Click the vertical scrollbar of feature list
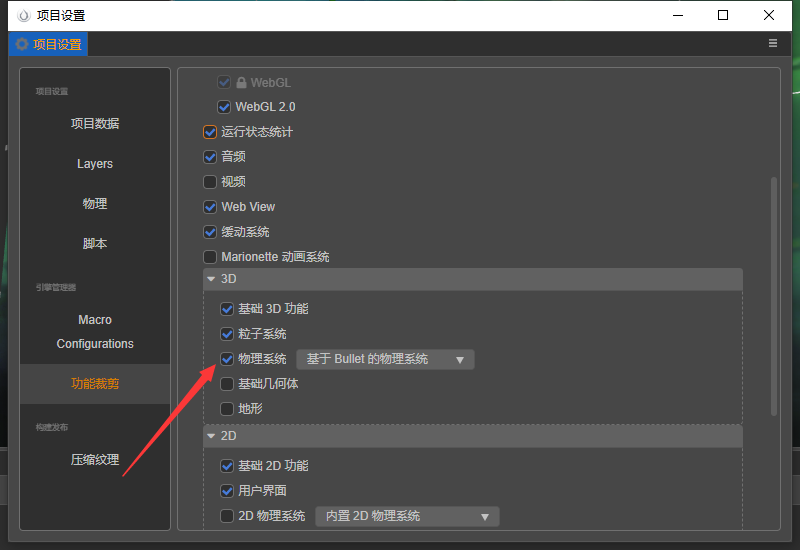Screen dimensions: 800x550 coord(773,296)
